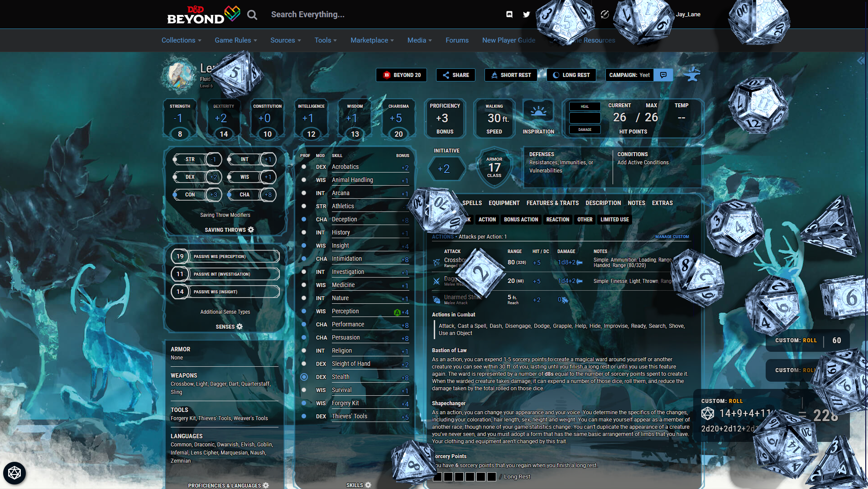Filter actions by Reaction

click(x=557, y=220)
